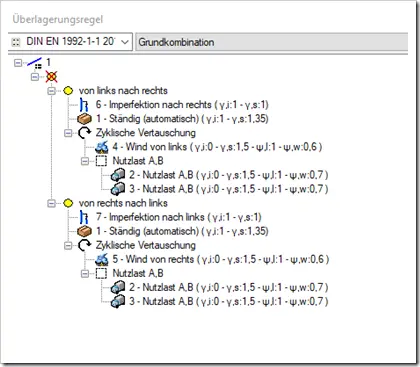Click yellow circle icon of 'von rechts nach links'
Viewport: 420px width, 367px height.
point(68,203)
